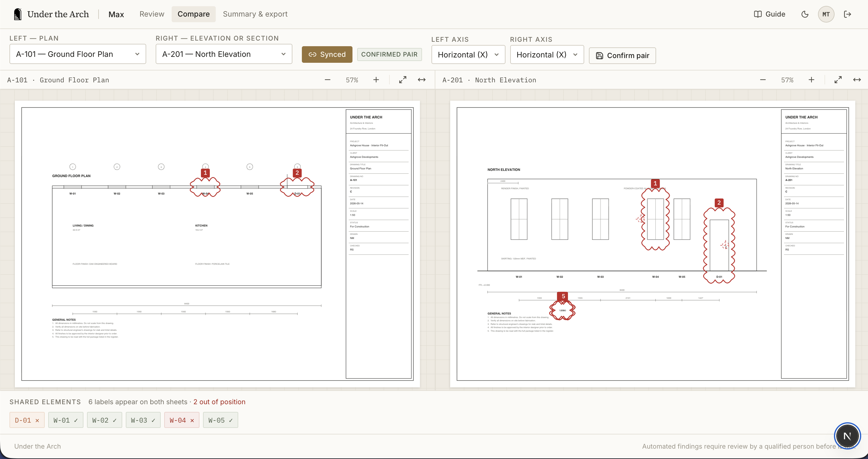The height and width of the screenshot is (459, 868).
Task: Select markup 1 on Ground Floor Plan
Action: (205, 173)
